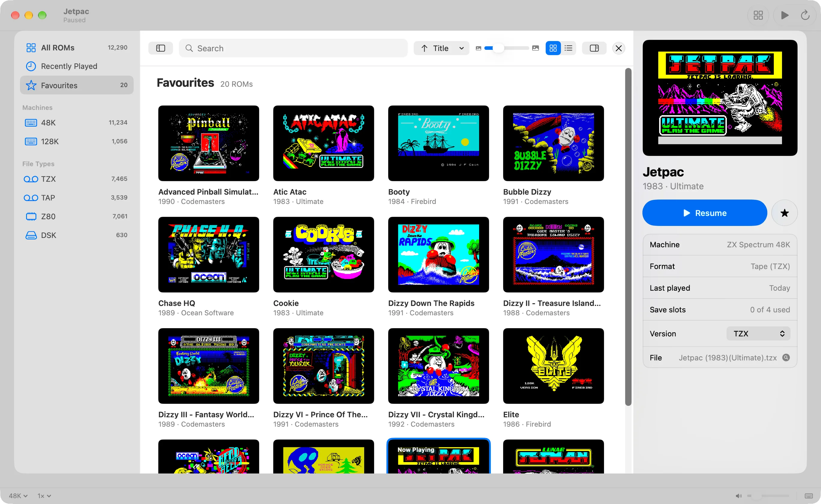Open the 48K machine dropdown in status bar
This screenshot has width=821, height=504.
pos(18,496)
